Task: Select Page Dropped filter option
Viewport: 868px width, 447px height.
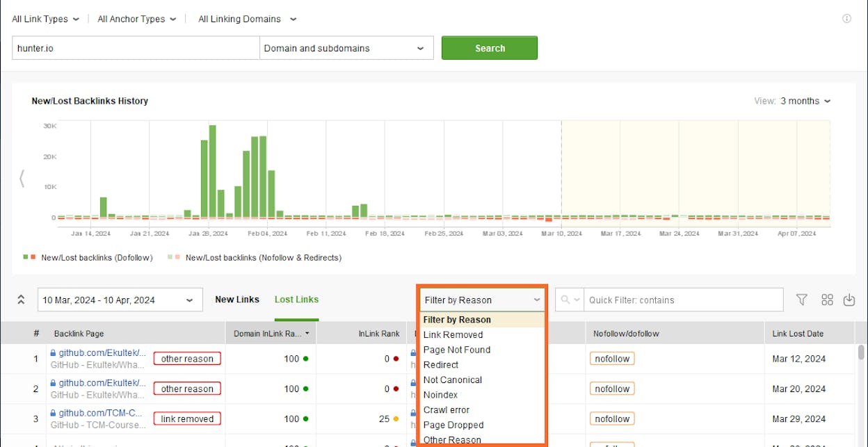Action: tap(482, 425)
